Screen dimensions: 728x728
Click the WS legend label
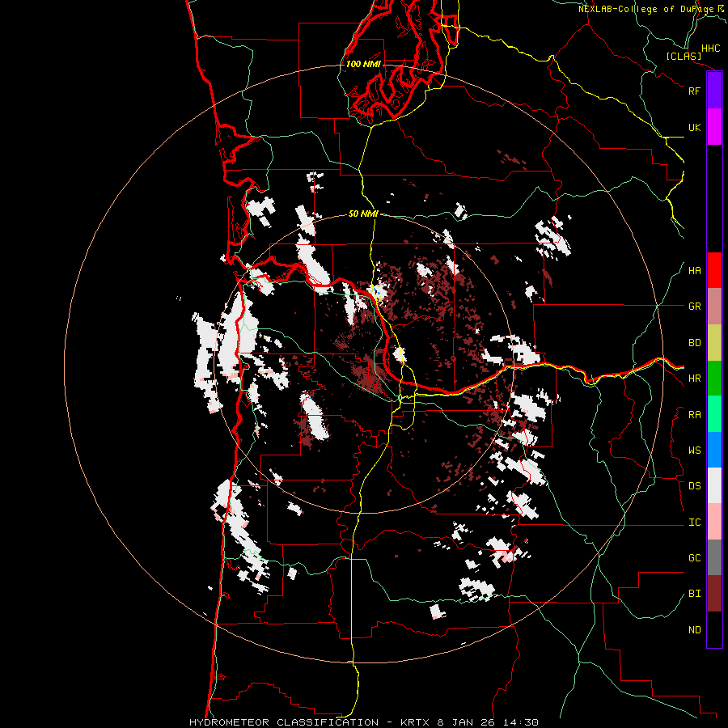(x=694, y=451)
